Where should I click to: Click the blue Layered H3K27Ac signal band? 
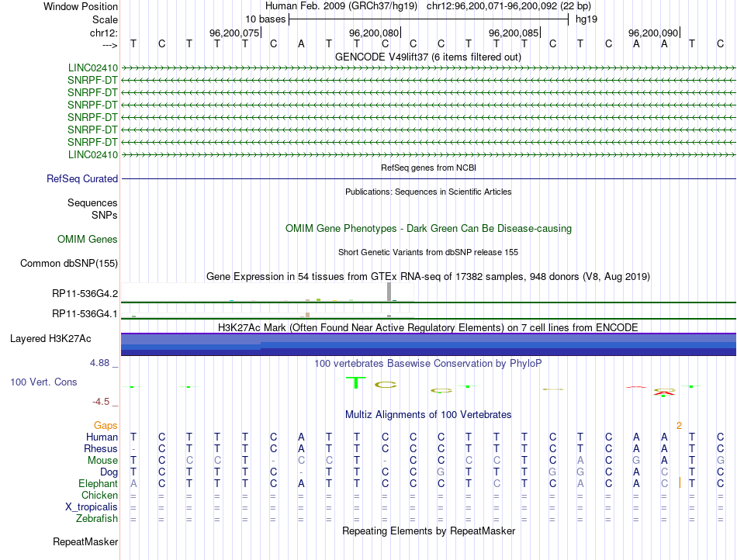(428, 344)
